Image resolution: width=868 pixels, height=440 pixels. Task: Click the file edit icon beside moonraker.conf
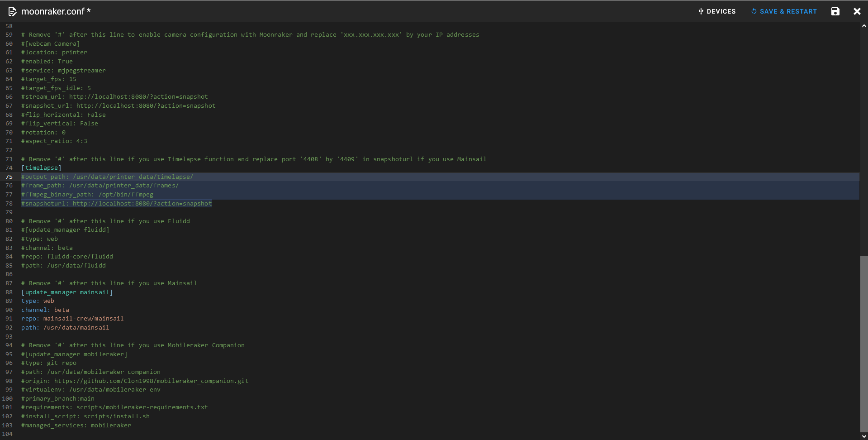[x=12, y=11]
